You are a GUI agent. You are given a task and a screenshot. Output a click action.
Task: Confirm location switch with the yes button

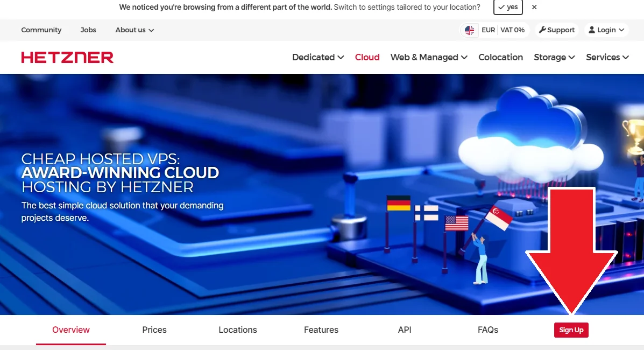508,7
